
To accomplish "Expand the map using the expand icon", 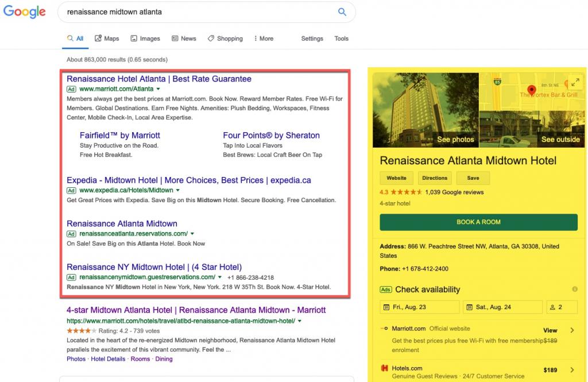I will click(575, 82).
